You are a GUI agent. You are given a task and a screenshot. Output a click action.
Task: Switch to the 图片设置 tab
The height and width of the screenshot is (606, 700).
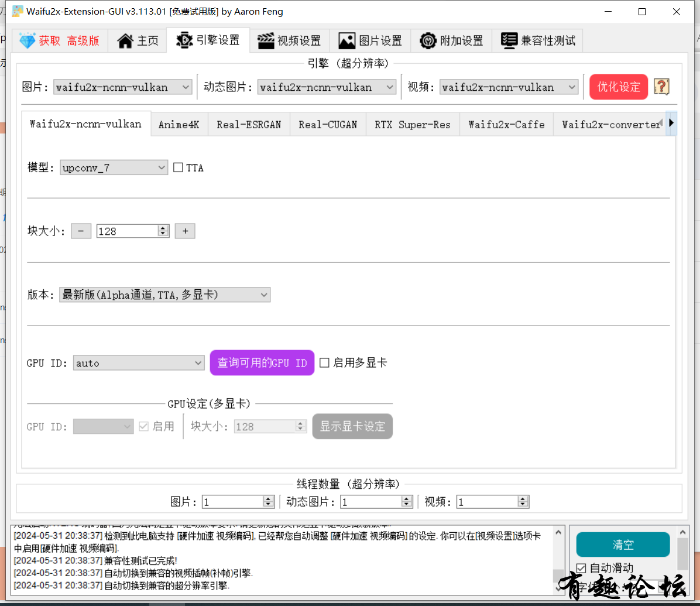click(370, 40)
